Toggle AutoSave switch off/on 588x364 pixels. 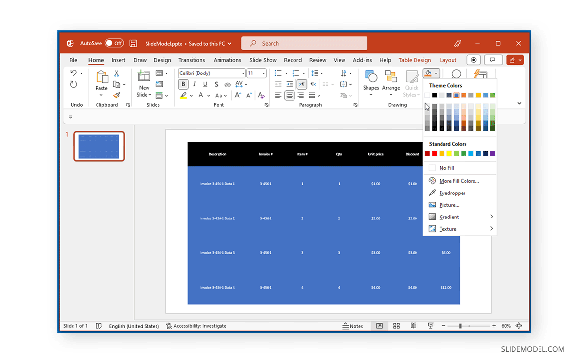(114, 43)
